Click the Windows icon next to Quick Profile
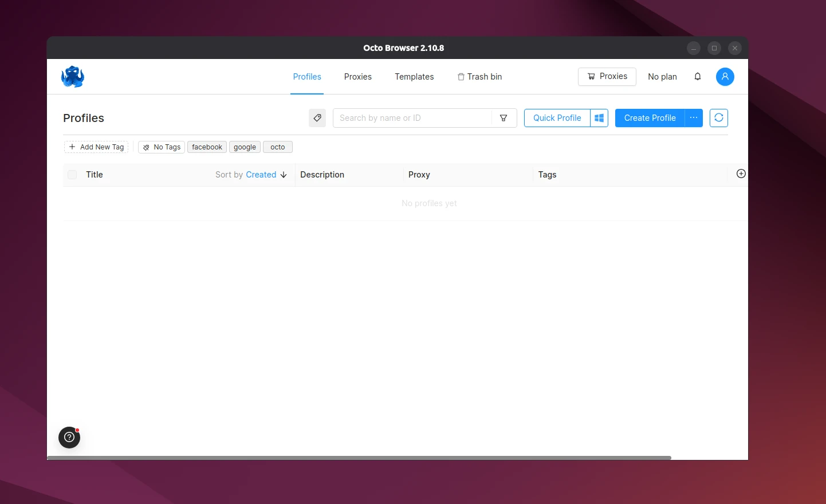 pyautogui.click(x=599, y=118)
